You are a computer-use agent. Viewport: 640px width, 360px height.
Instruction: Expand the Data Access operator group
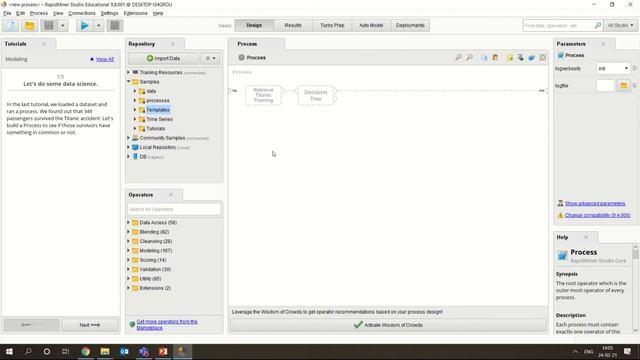[x=129, y=222]
